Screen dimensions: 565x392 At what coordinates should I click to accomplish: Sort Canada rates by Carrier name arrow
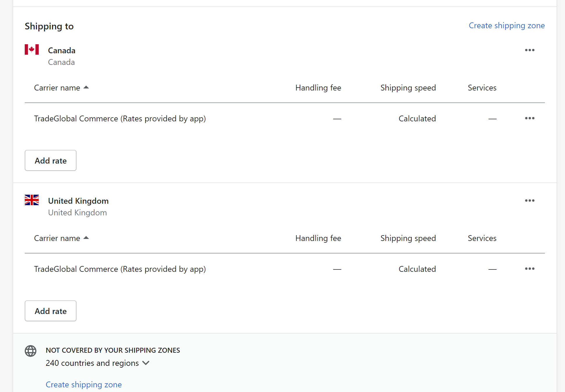86,87
